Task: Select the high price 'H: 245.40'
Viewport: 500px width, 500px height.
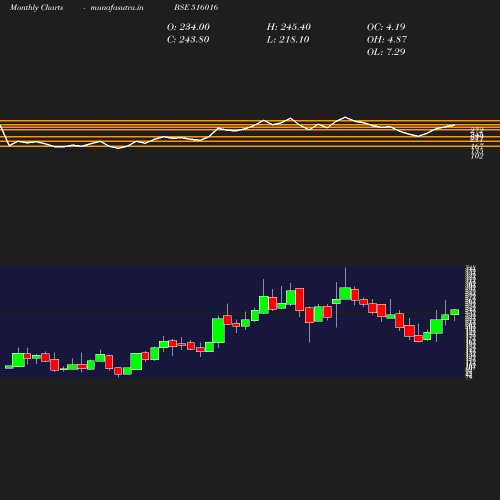Action: click(289, 27)
